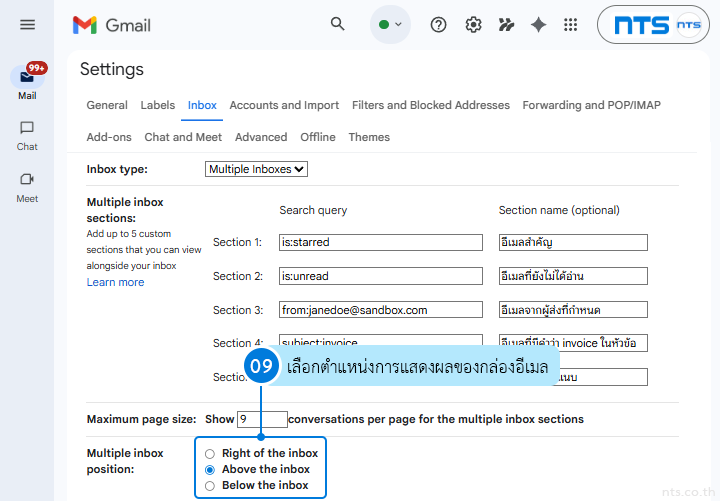Viewport: 720px width, 501px height.
Task: Switch to the General settings tab
Action: pyautogui.click(x=107, y=105)
